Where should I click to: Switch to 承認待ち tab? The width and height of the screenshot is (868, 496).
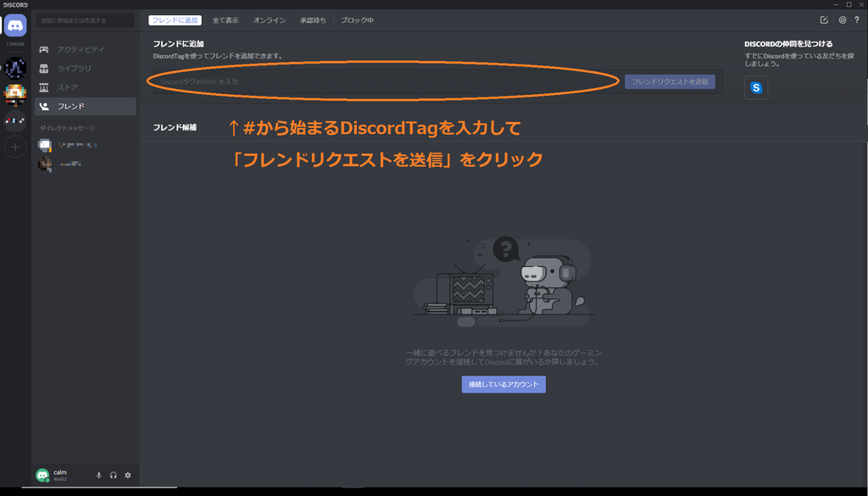click(x=313, y=20)
